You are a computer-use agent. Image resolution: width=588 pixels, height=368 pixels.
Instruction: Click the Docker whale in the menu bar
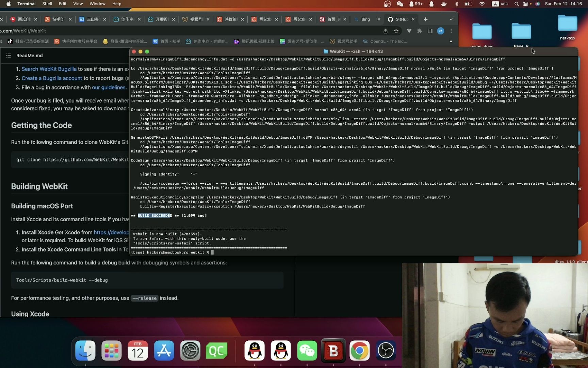[x=444, y=4]
